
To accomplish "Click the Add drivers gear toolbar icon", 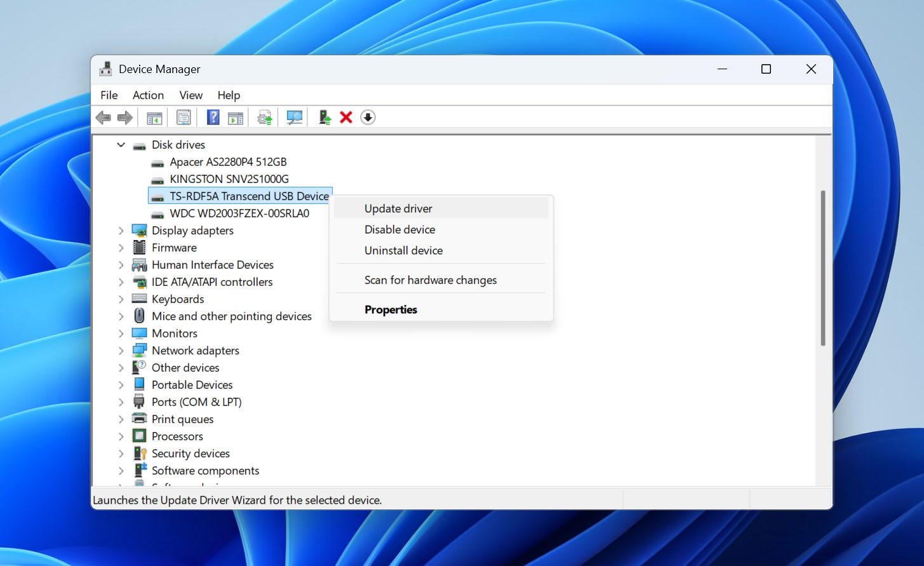I will point(265,118).
